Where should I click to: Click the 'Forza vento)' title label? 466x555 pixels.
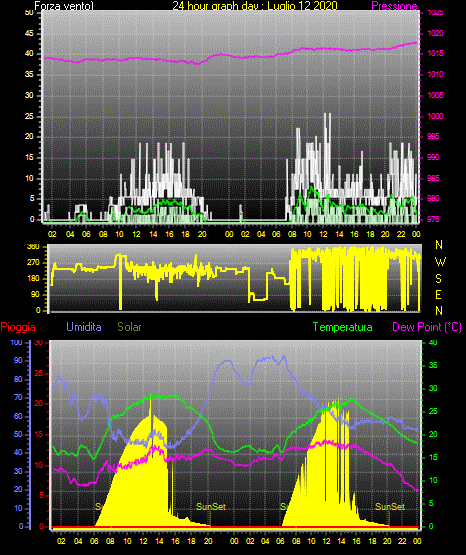coord(64,6)
